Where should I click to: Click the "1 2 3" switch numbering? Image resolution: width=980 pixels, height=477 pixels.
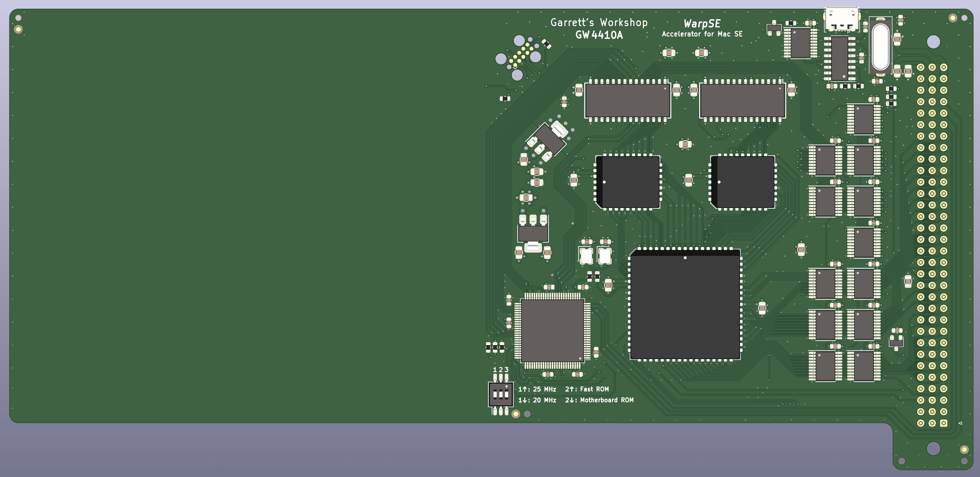click(x=501, y=370)
